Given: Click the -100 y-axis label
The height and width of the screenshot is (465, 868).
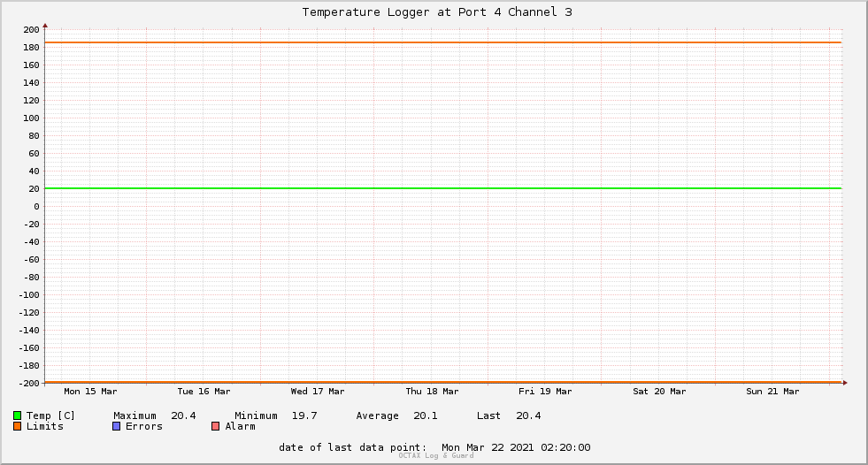Looking at the screenshot, I should pos(29,295).
